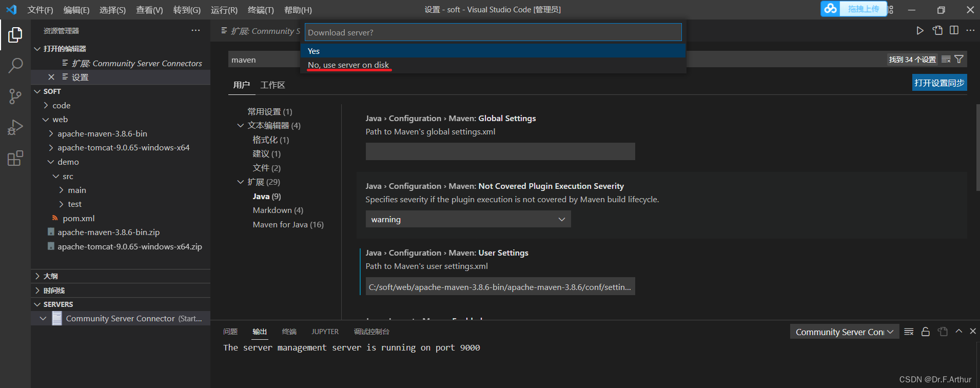The width and height of the screenshot is (980, 388).
Task: Select 'No, use server on disk' option
Action: click(x=348, y=65)
